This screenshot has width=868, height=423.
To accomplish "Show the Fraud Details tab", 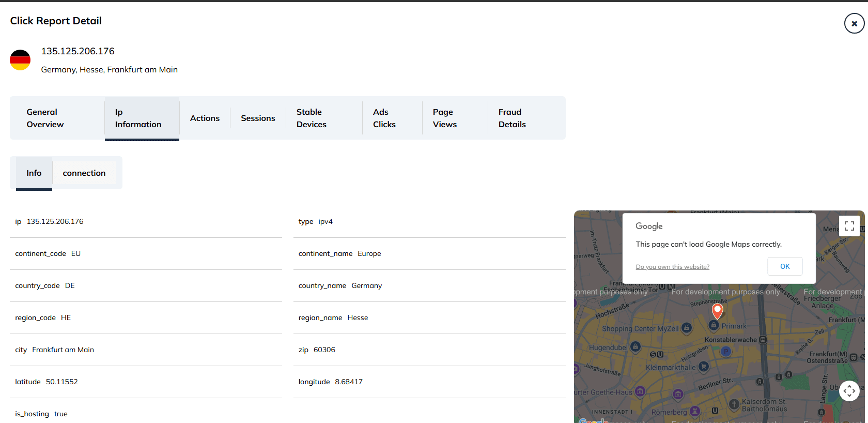I will (512, 118).
